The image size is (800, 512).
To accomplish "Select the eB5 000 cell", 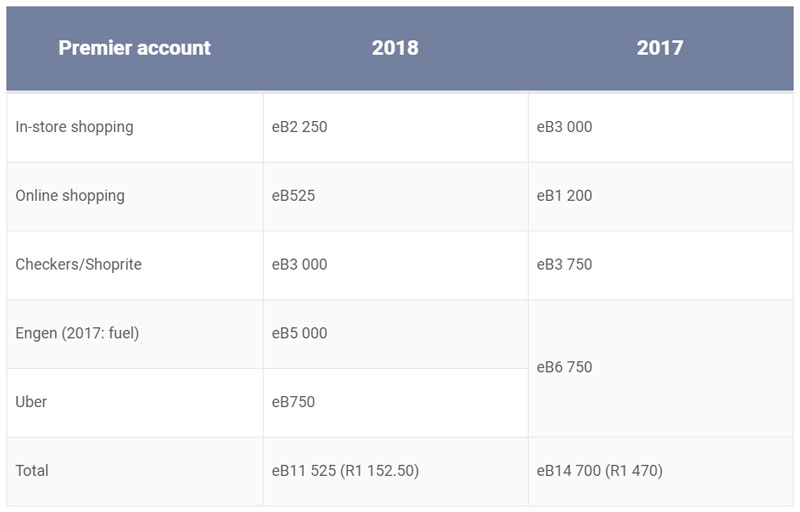I will pyautogui.click(x=300, y=333).
